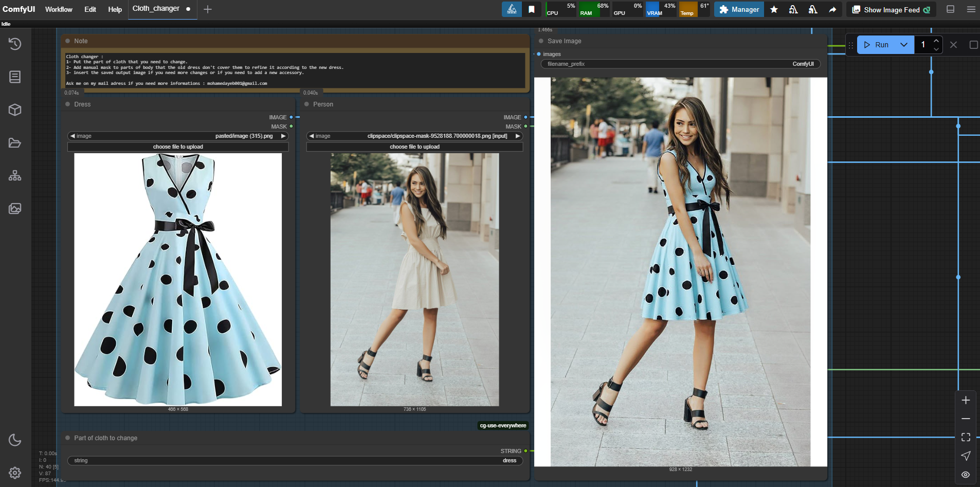
Task: Toggle the bottom panel button
Action: [951, 9]
